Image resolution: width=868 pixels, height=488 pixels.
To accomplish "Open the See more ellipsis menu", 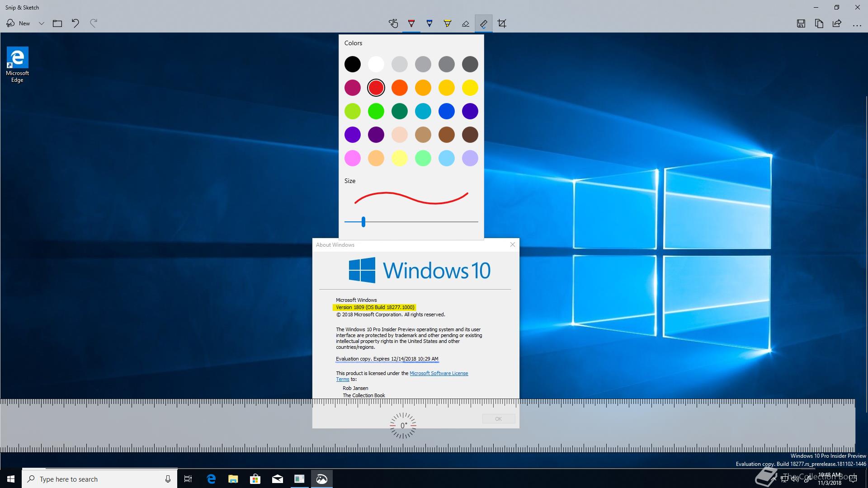I will tap(857, 25).
